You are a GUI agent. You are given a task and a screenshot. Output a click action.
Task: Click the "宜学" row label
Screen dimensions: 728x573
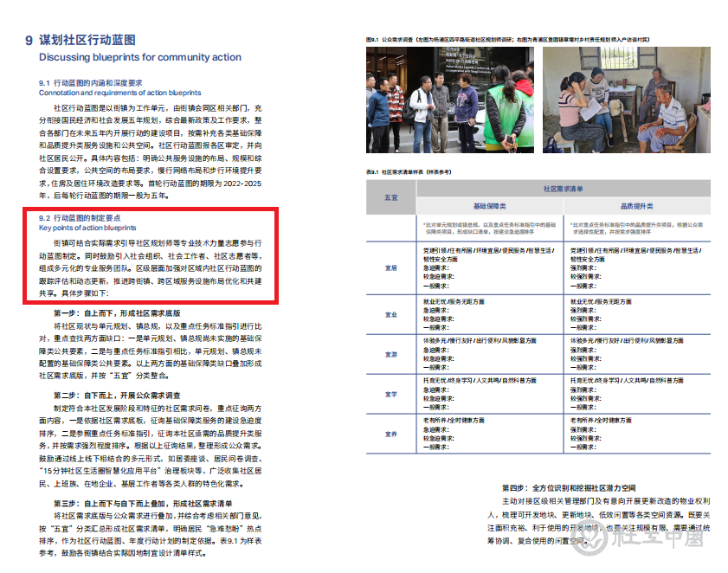[391, 394]
